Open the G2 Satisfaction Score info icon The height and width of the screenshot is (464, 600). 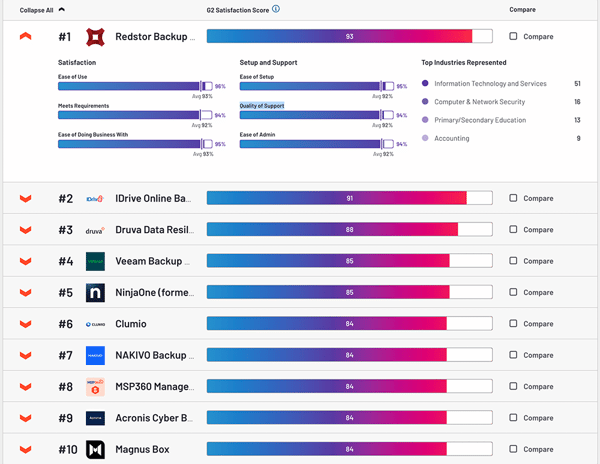tap(276, 9)
